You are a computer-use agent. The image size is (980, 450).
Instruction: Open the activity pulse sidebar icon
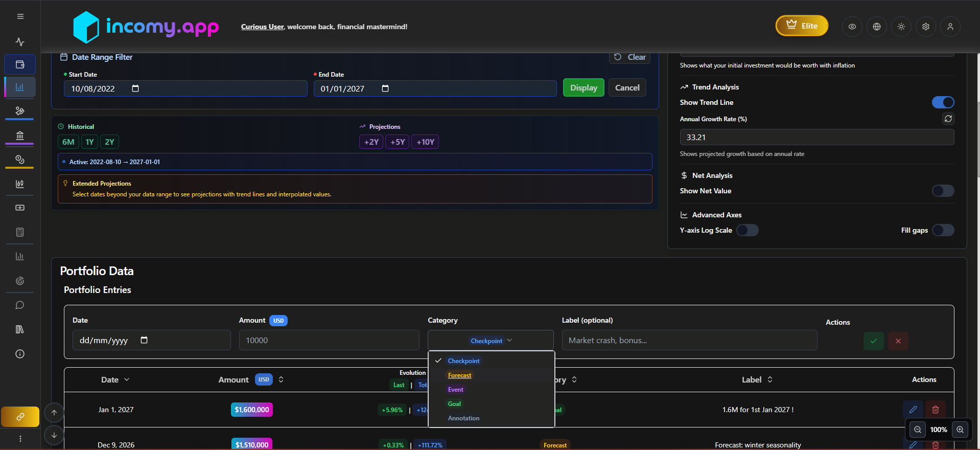coord(20,42)
